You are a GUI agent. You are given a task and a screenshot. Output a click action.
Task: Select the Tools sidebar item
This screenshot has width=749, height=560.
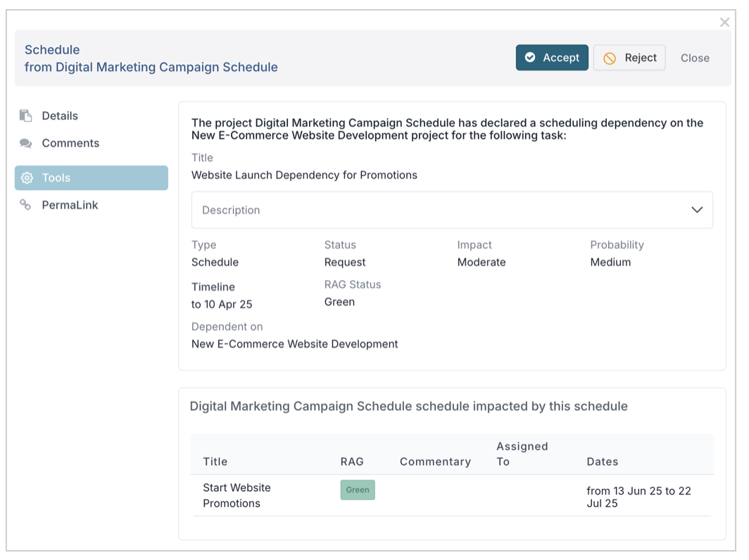pos(92,177)
